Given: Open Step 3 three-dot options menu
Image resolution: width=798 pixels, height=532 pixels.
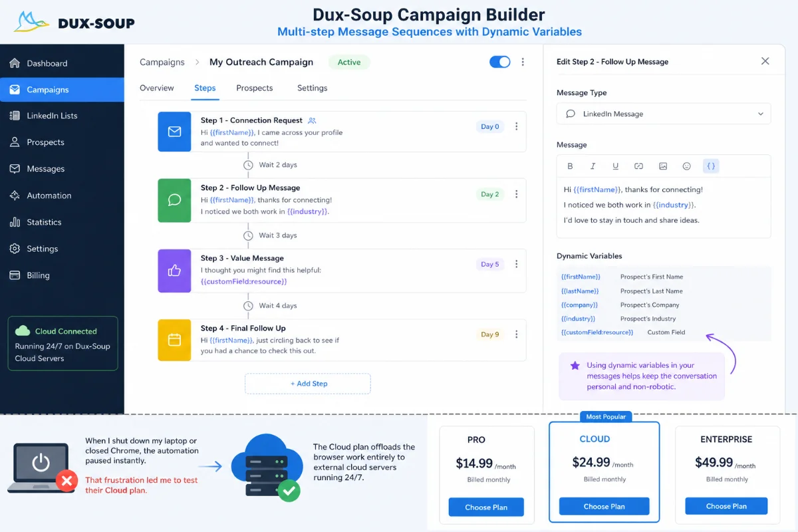Looking at the screenshot, I should click(x=517, y=264).
